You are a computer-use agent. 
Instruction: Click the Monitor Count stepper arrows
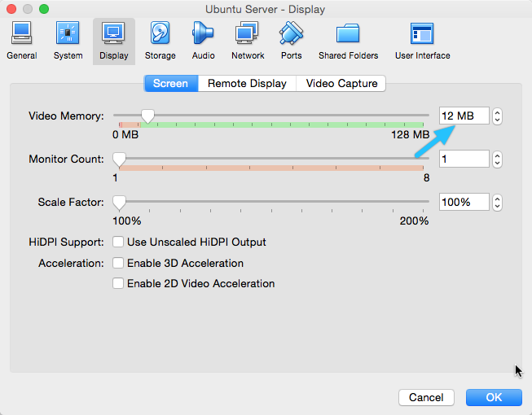(x=497, y=159)
